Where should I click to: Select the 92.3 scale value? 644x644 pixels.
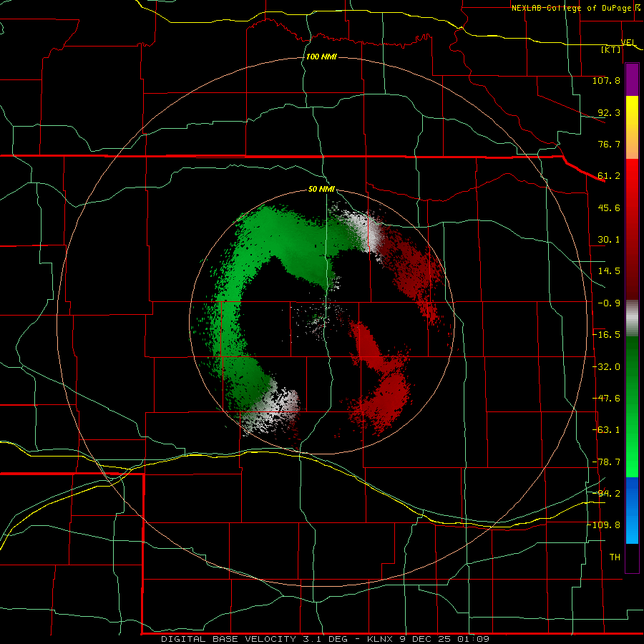[x=609, y=112]
